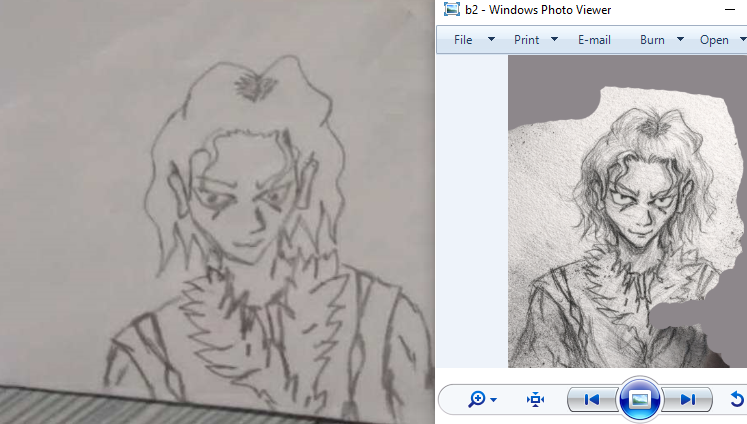Go to the previous photo
Viewport: 747px width, 424px height.
tap(592, 399)
